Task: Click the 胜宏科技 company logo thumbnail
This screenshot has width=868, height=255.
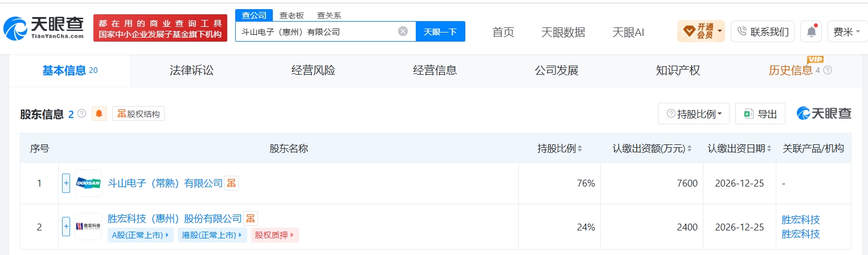Action: pyautogui.click(x=88, y=226)
